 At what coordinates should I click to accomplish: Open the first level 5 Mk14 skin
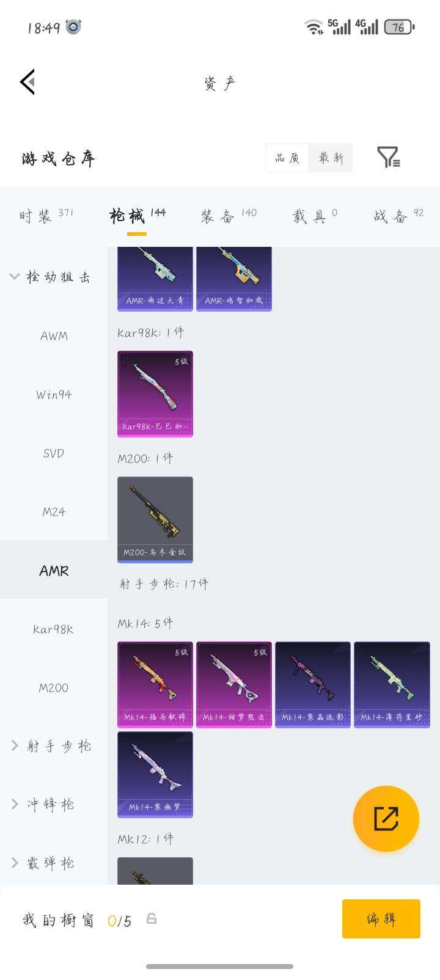point(155,685)
